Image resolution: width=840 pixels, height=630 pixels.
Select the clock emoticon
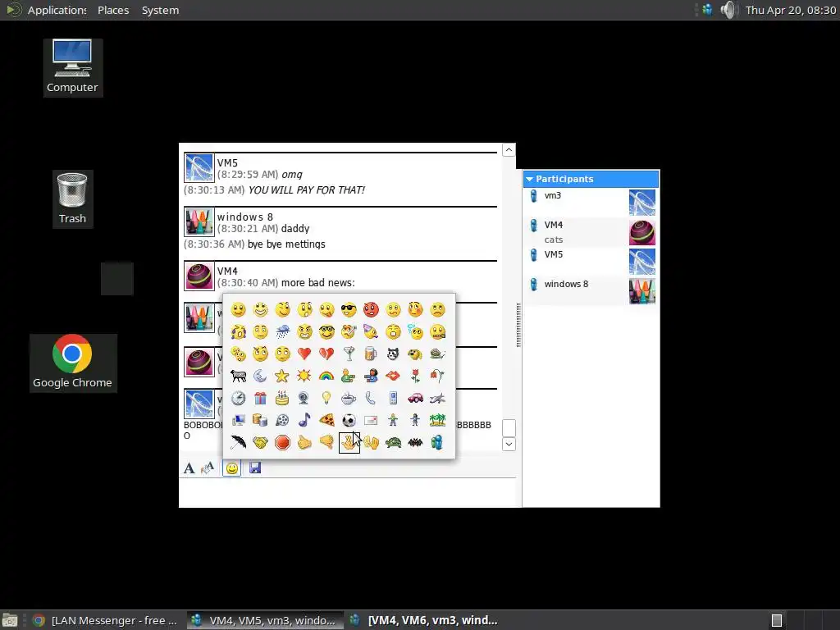(239, 398)
